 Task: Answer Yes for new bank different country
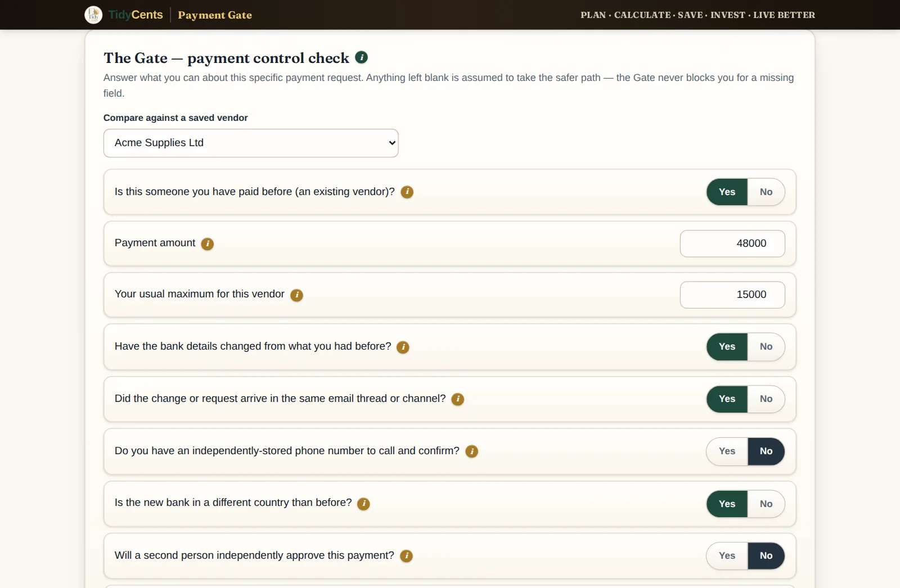point(727,504)
